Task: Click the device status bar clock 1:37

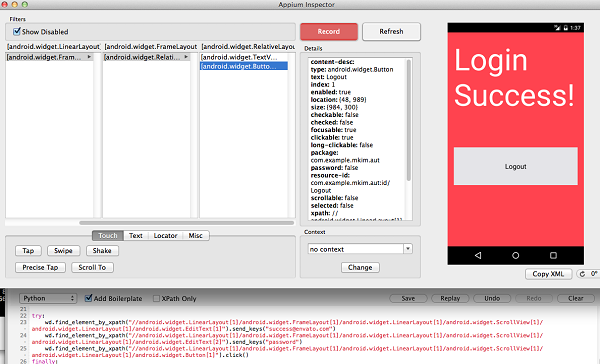Action: pos(575,28)
